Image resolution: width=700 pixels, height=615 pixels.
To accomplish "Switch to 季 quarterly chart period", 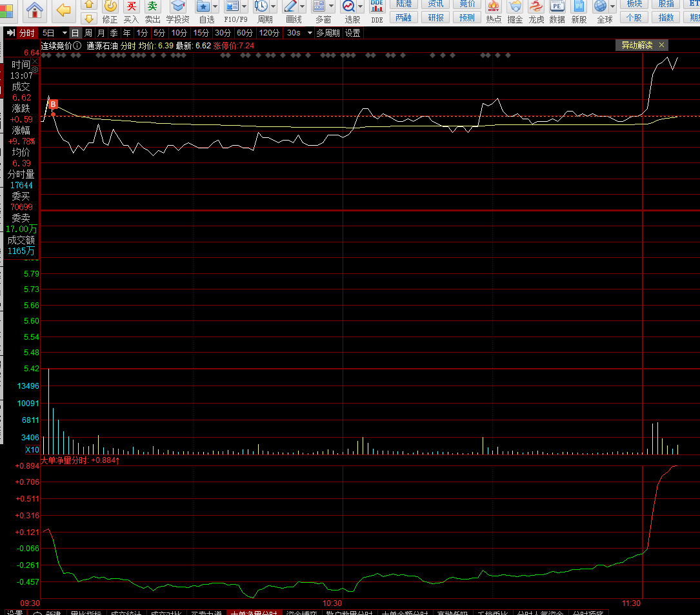I will click(x=114, y=33).
